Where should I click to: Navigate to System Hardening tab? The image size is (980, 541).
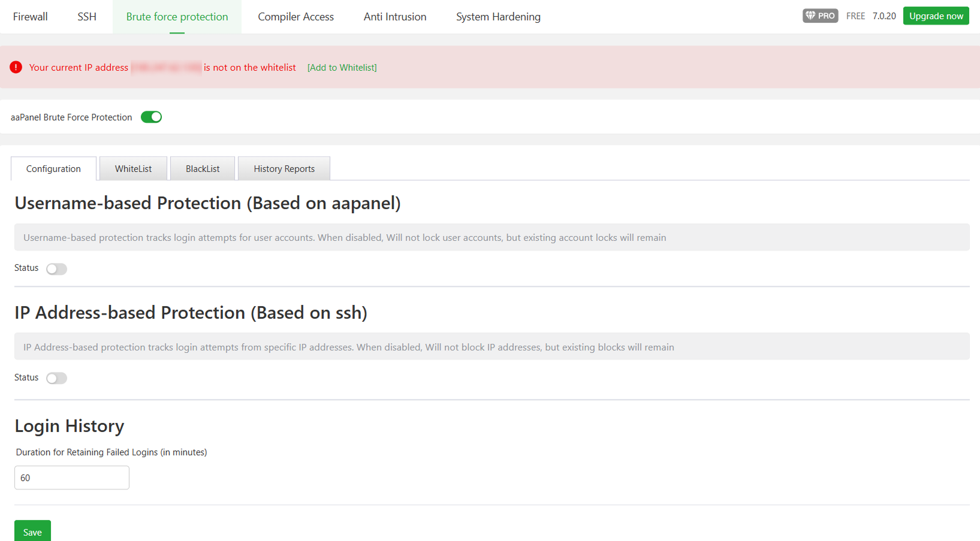pyautogui.click(x=498, y=17)
